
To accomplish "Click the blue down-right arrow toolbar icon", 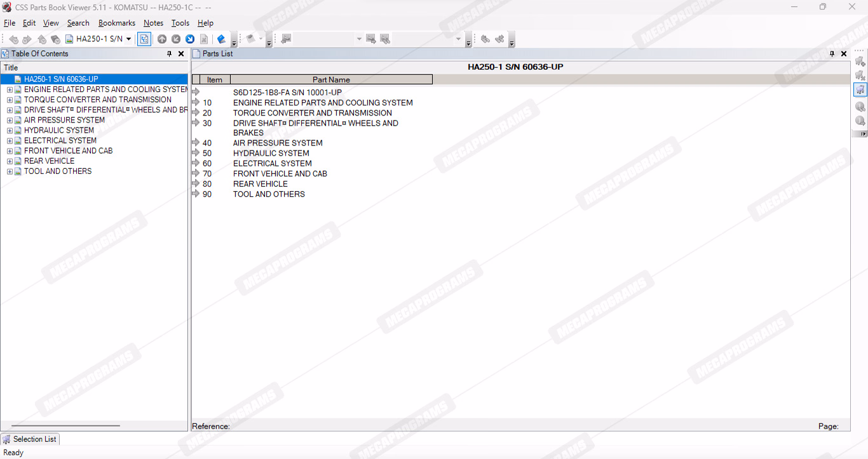I will (x=190, y=39).
